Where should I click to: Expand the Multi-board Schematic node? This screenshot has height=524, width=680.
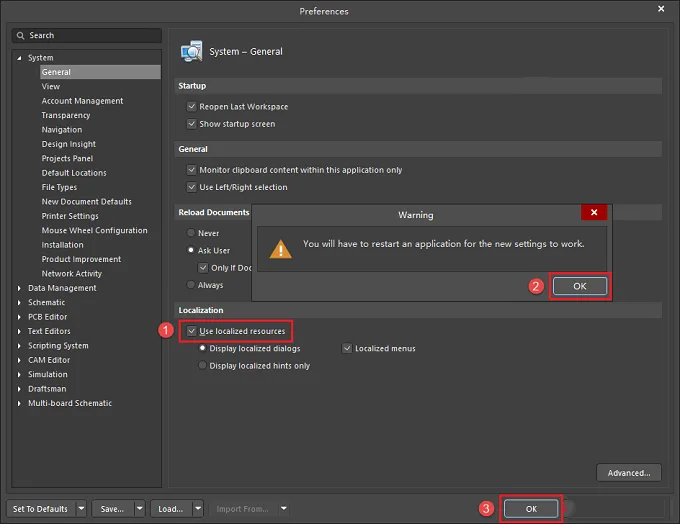pyautogui.click(x=19, y=403)
